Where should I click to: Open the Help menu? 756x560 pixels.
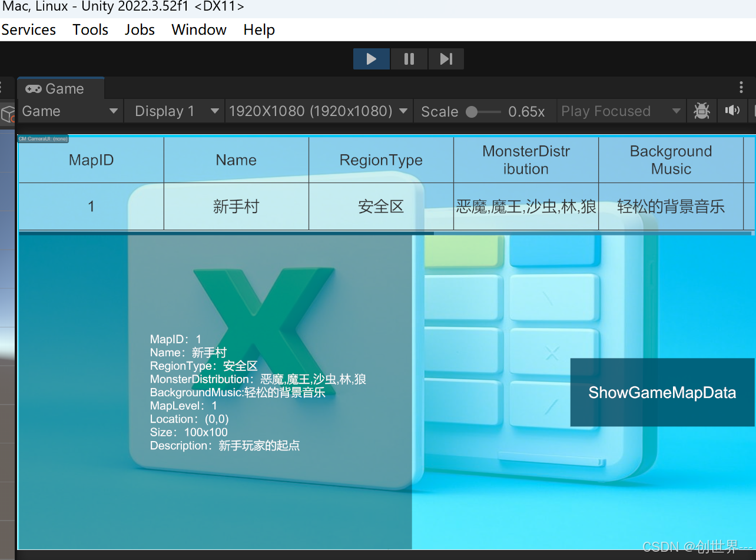click(259, 29)
